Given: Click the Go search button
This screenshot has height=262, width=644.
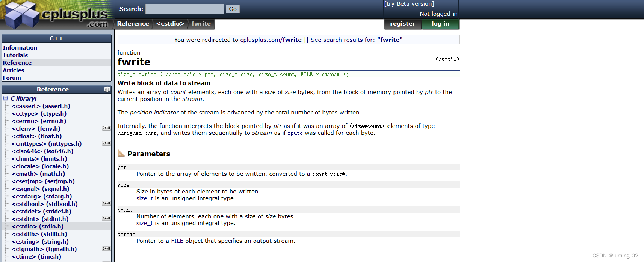Looking at the screenshot, I should tap(233, 9).
